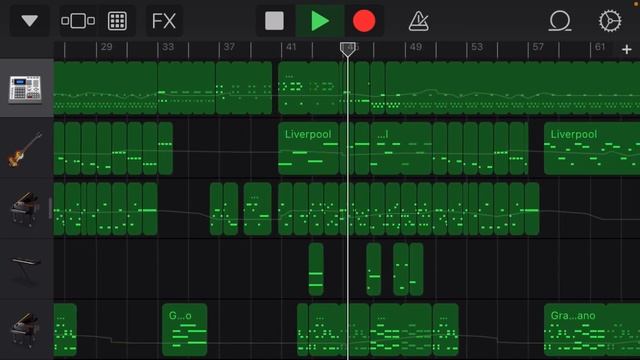The image size is (640, 360).
Task: Start playback with green Play button
Action: coord(320,20)
